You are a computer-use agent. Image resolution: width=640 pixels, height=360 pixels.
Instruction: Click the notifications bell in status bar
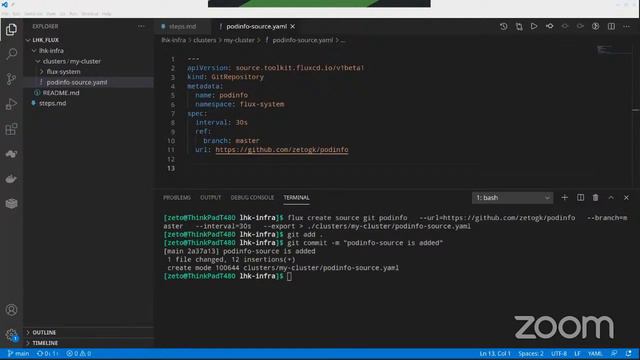click(x=629, y=353)
